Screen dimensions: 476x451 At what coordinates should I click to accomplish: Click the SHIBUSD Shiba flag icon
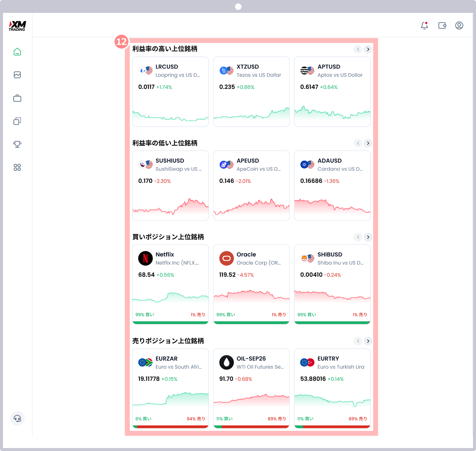click(307, 258)
